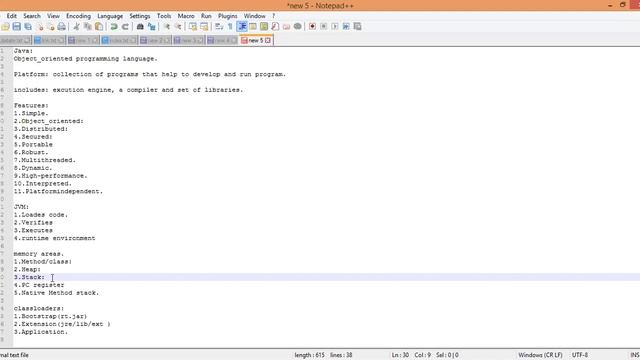This screenshot has width=640, height=360.
Task: Click the line '2.Extension(jre/lib/ext )'
Action: 62,324
